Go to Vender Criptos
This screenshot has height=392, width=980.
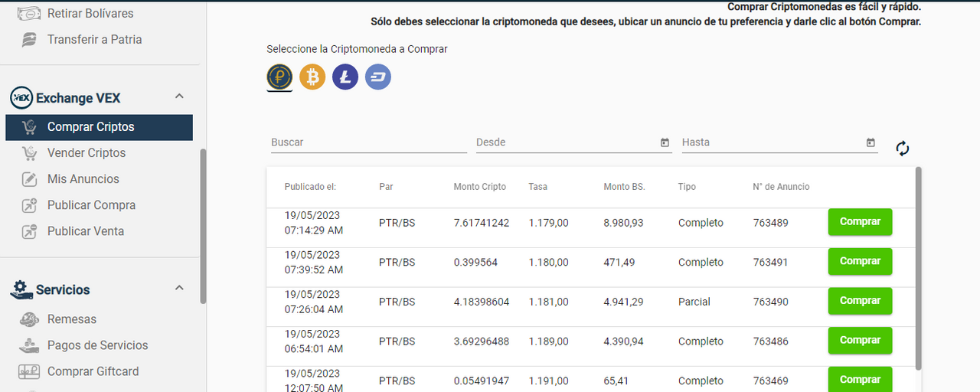[87, 153]
